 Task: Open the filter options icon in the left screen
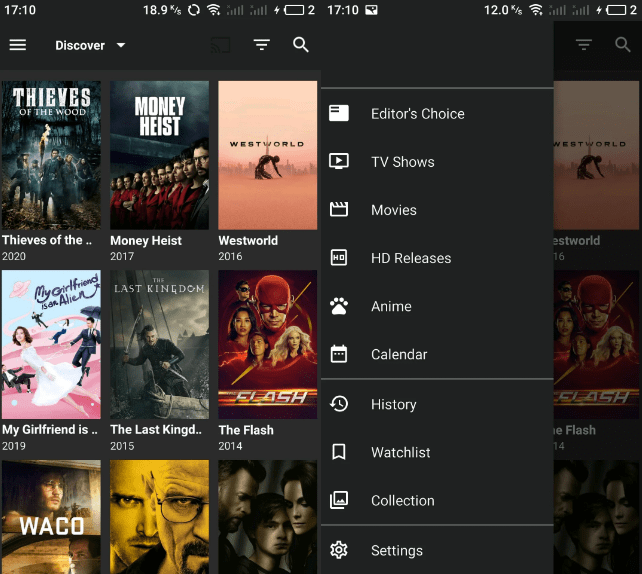tap(262, 45)
